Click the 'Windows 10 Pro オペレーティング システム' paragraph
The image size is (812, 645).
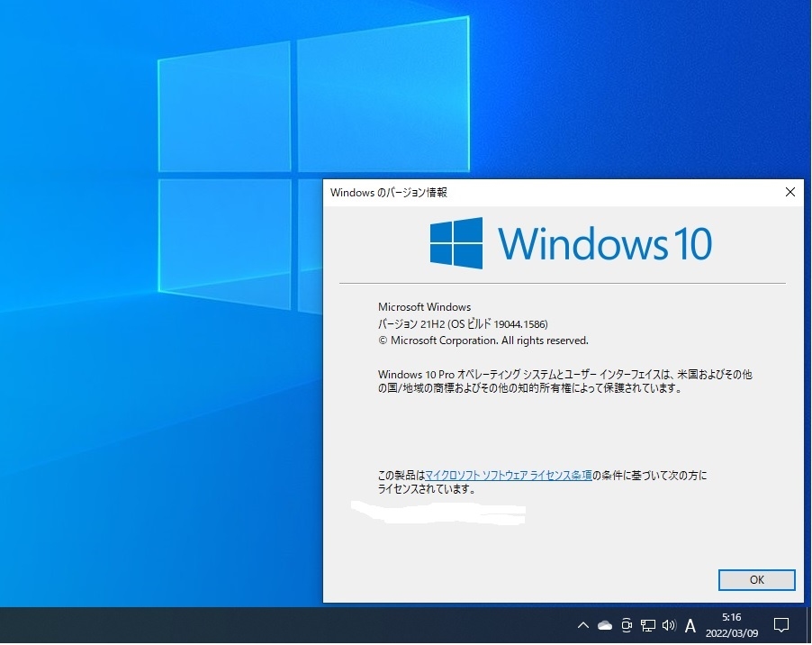(565, 381)
